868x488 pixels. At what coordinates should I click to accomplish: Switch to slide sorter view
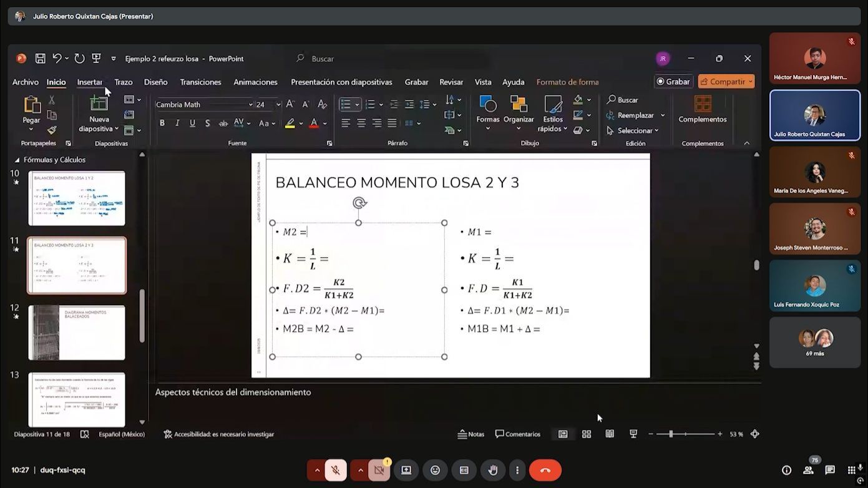pos(587,434)
